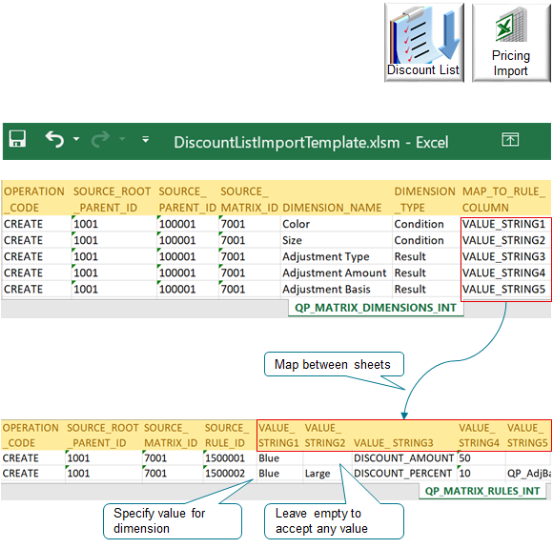Click the Adjustment Basis cell
The image size is (554, 545).
coord(336,289)
